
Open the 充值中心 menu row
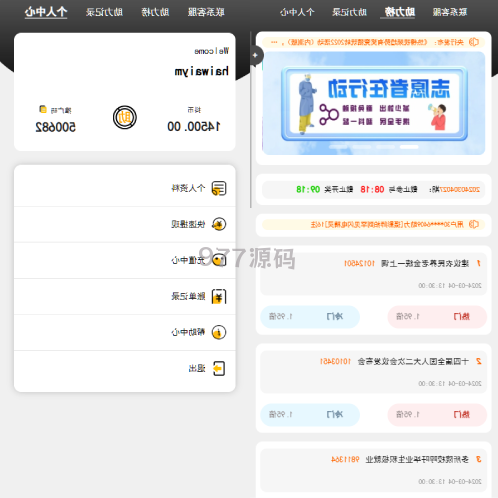(125, 260)
